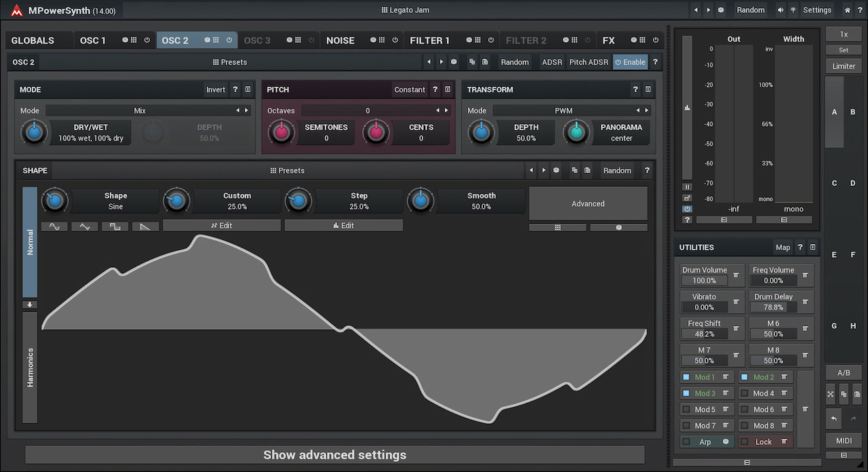Toggle the Mod 4 checkbox
The width and height of the screenshot is (868, 472).
745,393
